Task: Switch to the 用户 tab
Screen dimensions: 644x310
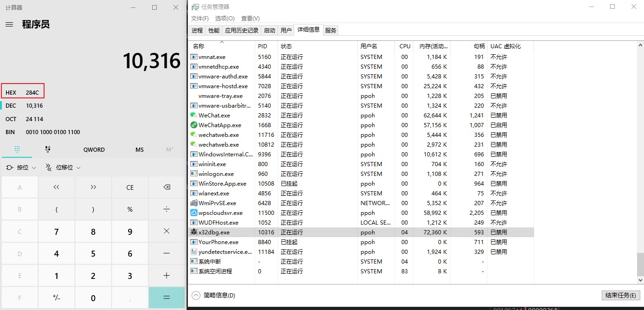Action: pyautogui.click(x=286, y=31)
